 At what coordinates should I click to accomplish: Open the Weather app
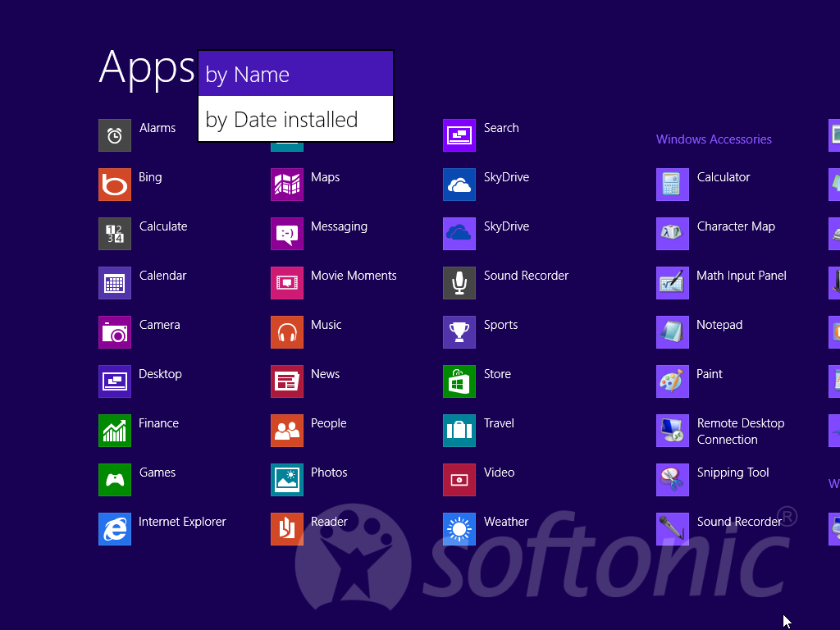(x=459, y=529)
